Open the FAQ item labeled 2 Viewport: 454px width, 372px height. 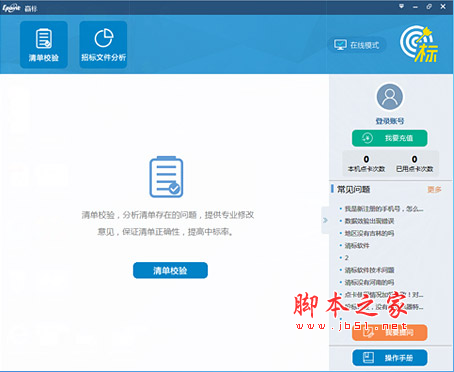pos(347,258)
